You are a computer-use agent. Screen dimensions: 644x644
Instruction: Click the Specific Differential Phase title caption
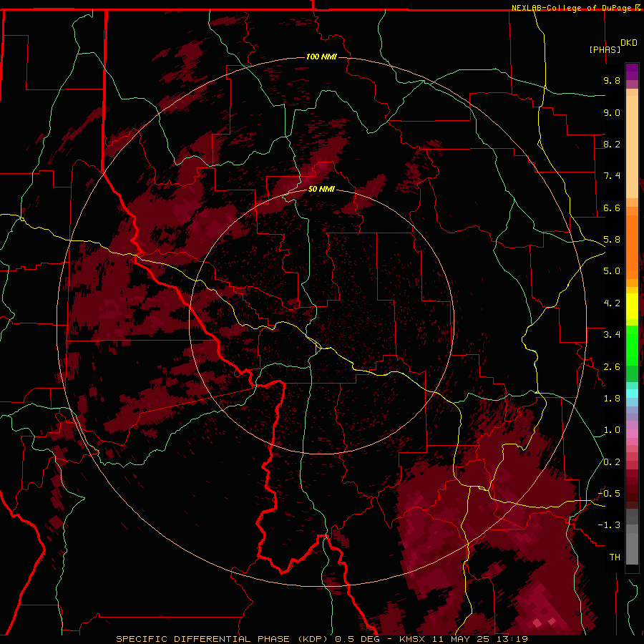(321, 639)
